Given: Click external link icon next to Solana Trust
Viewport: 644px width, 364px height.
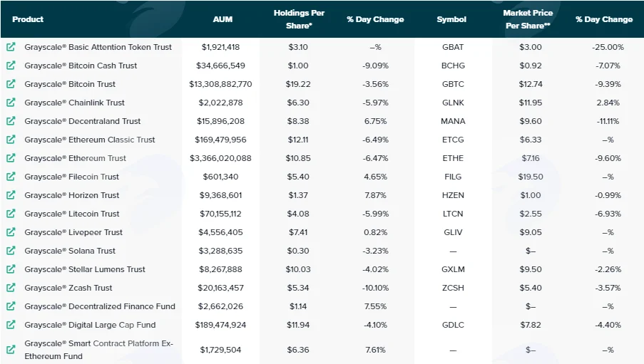Looking at the screenshot, I should click(11, 250).
